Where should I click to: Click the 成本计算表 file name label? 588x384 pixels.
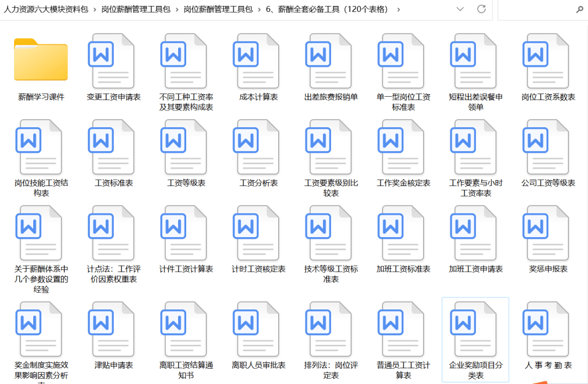point(259,97)
